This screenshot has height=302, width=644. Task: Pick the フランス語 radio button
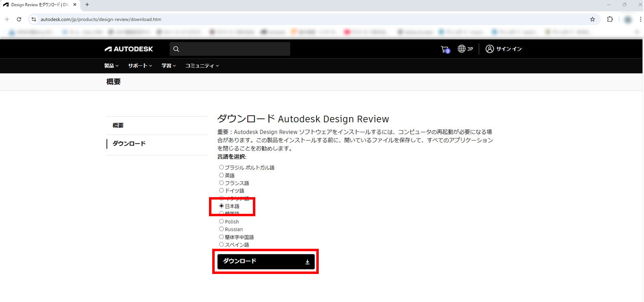pos(222,183)
